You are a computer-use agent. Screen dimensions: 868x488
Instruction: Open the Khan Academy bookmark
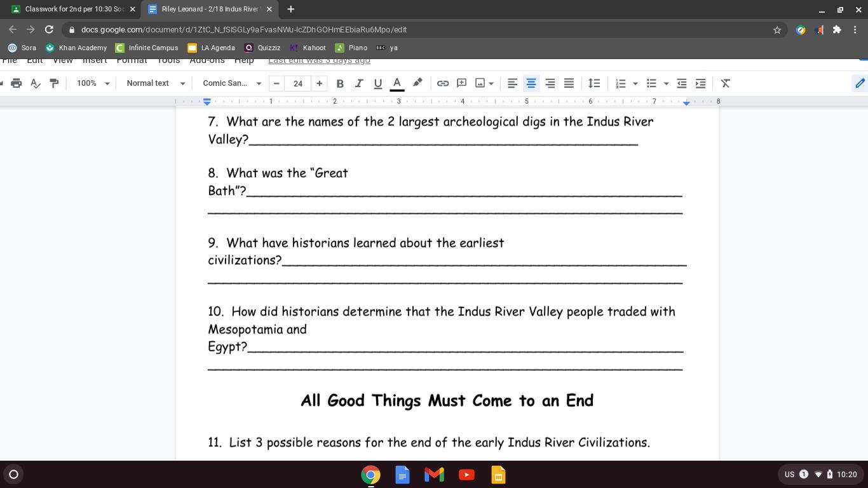coord(76,48)
